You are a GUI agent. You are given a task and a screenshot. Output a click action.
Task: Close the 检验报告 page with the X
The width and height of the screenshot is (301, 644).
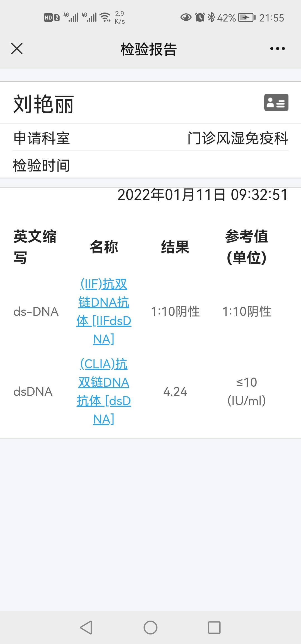(x=17, y=49)
